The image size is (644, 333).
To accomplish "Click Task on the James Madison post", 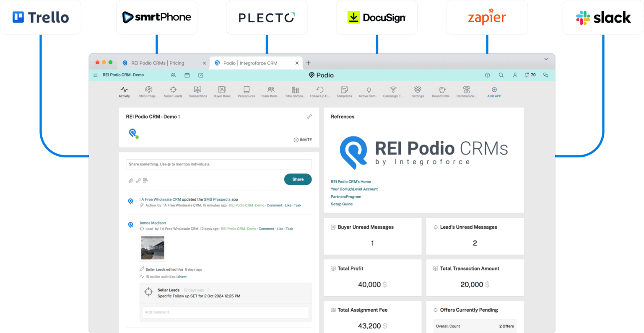I will pyautogui.click(x=289, y=229).
